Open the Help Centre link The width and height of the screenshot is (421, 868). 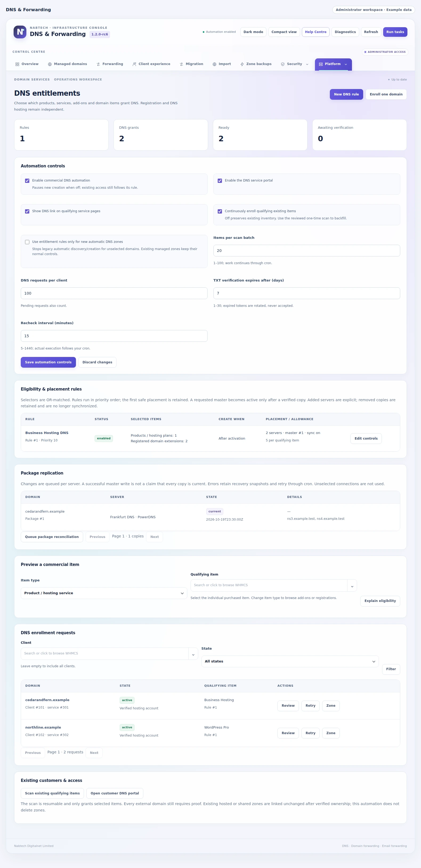click(x=315, y=32)
